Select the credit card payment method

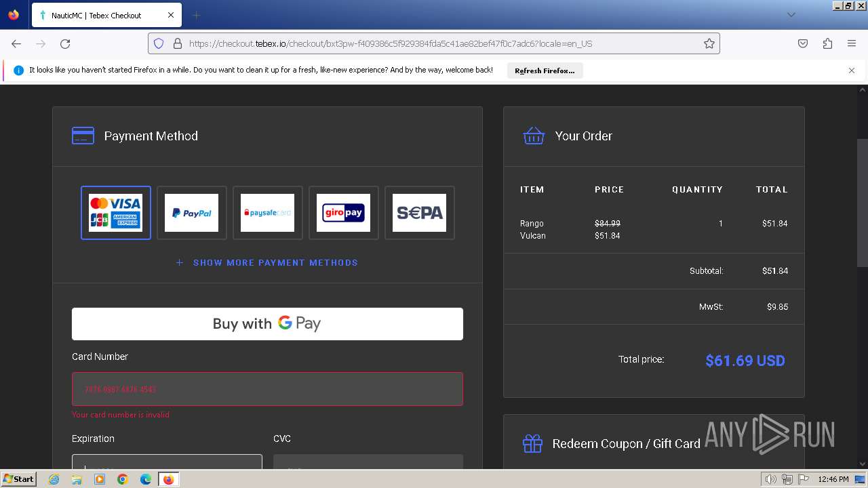(116, 213)
